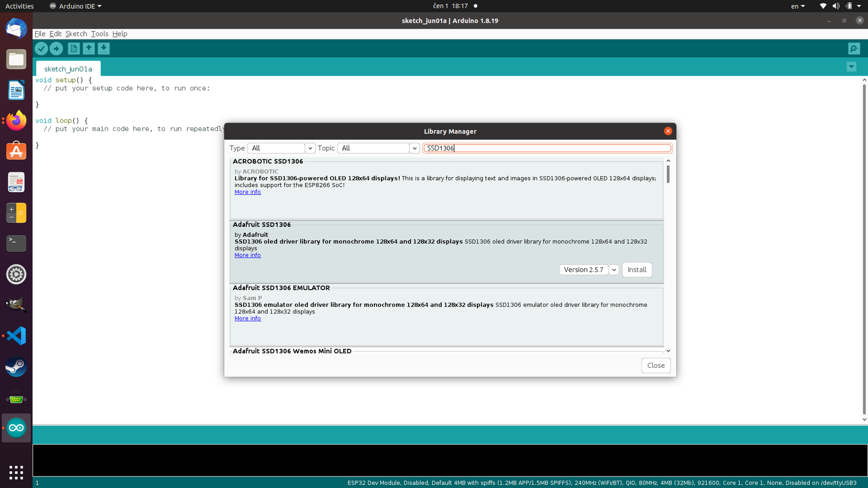The image size is (868, 488).
Task: Open the network Wi-Fi status icon
Action: click(823, 6)
